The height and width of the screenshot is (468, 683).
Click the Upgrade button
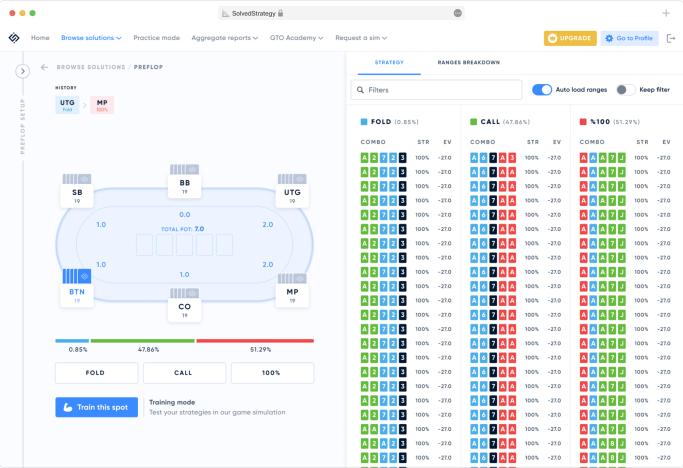[x=570, y=38]
